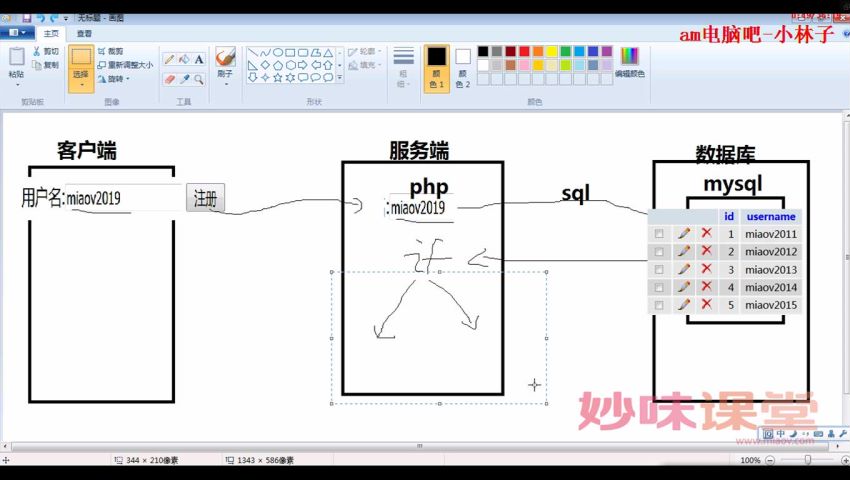Open the 主页 (Home) ribbon tab
This screenshot has height=480, width=850.
(x=52, y=33)
